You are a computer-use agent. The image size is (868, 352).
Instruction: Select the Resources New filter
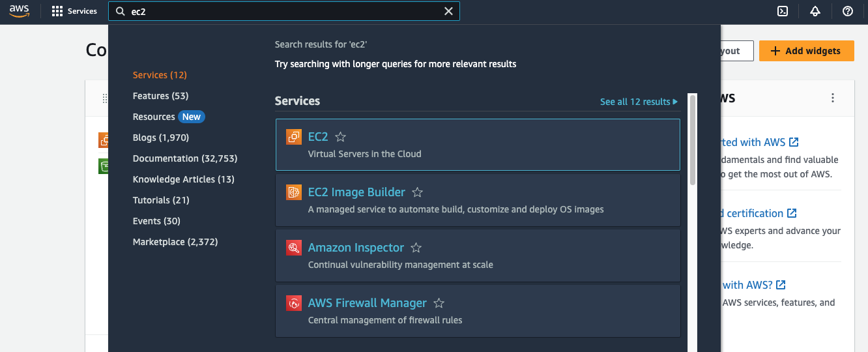coord(169,117)
